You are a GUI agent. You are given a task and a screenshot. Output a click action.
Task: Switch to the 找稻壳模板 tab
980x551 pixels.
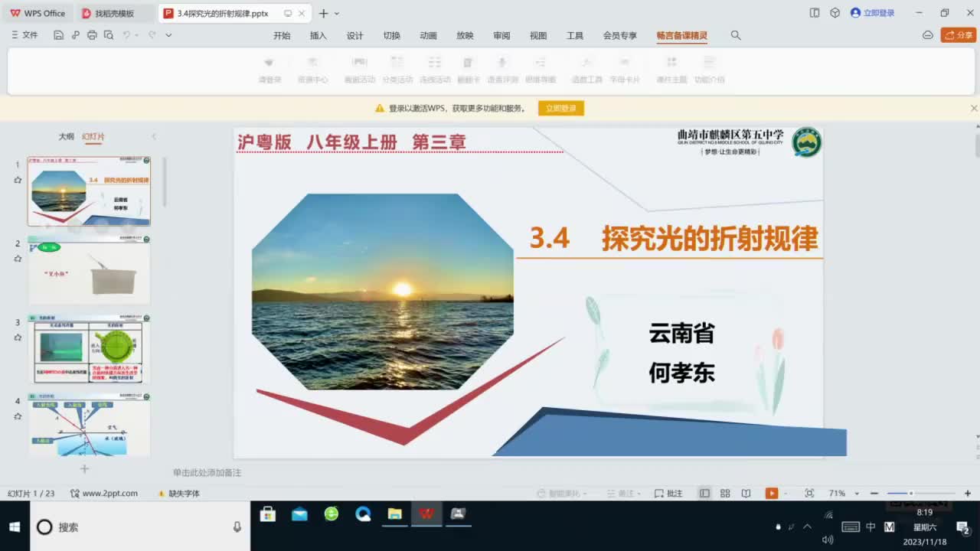tap(115, 13)
